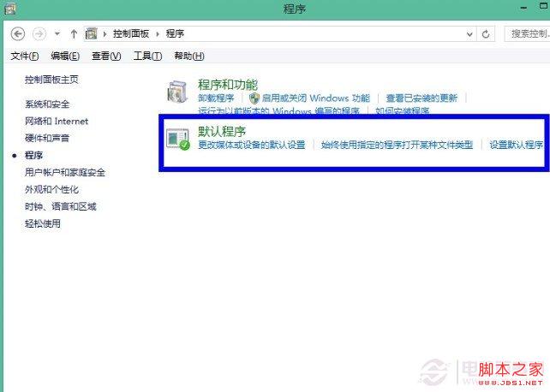Click 程序 breadcrumb in address bar
The image size is (550, 392).
click(175, 33)
